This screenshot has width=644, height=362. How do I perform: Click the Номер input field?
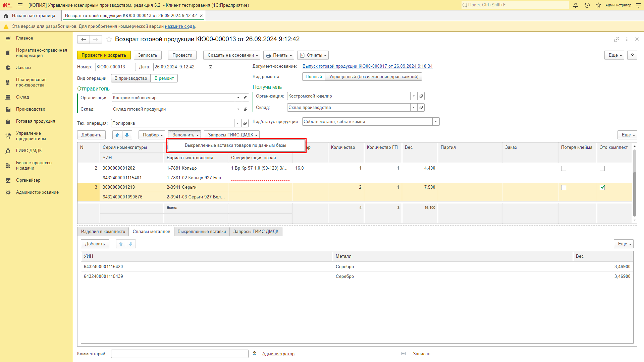tap(115, 67)
